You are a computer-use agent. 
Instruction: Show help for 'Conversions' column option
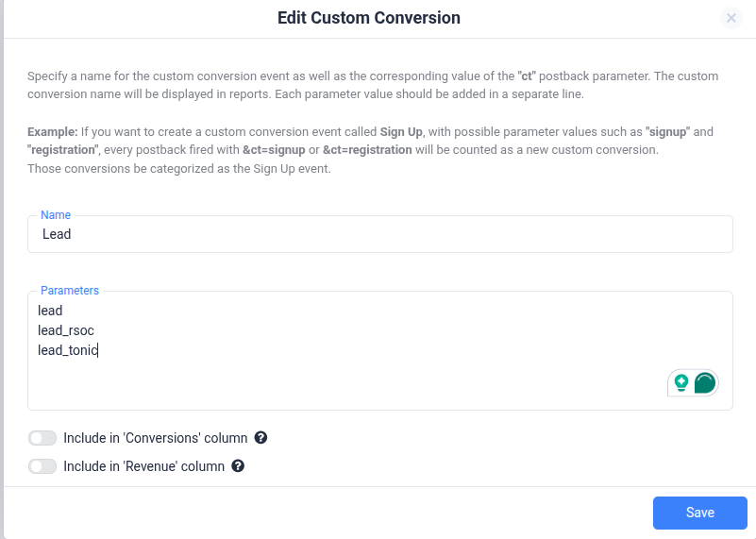coord(260,438)
